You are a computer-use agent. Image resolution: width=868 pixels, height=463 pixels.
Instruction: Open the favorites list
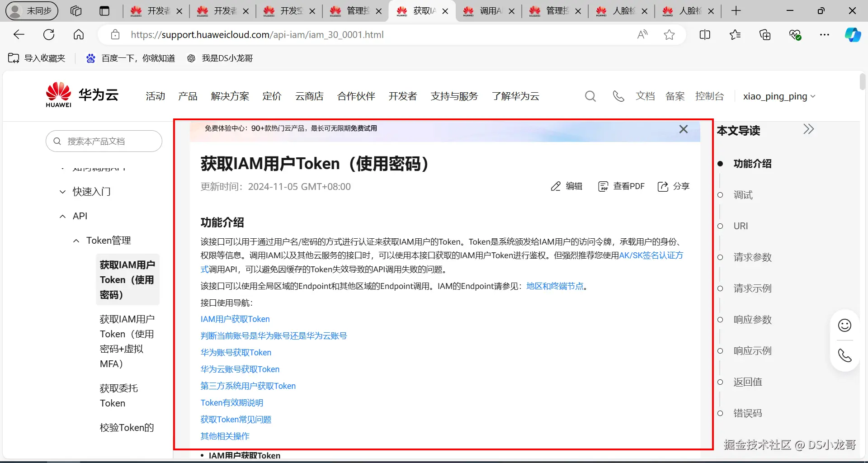coord(735,34)
